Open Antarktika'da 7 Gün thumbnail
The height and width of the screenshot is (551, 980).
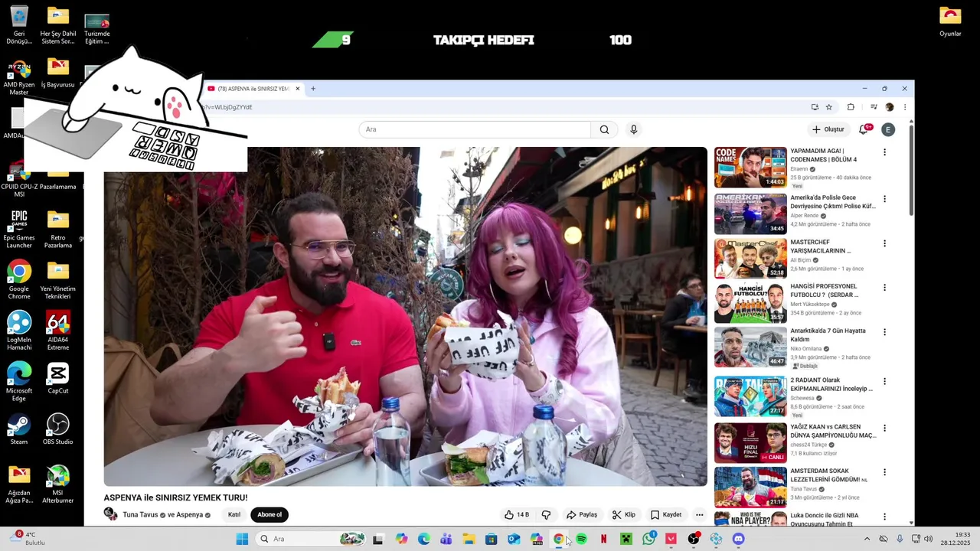point(750,347)
